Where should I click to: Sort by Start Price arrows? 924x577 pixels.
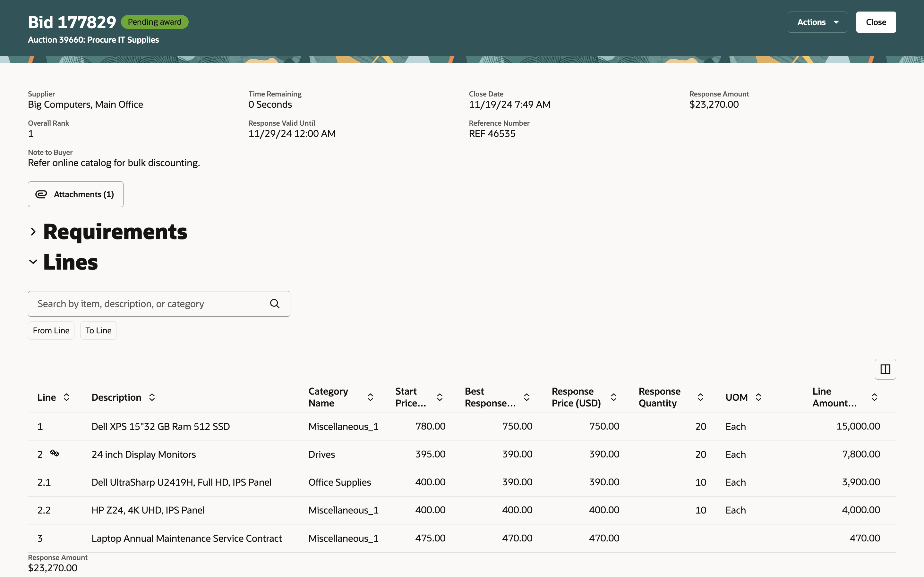coord(440,397)
